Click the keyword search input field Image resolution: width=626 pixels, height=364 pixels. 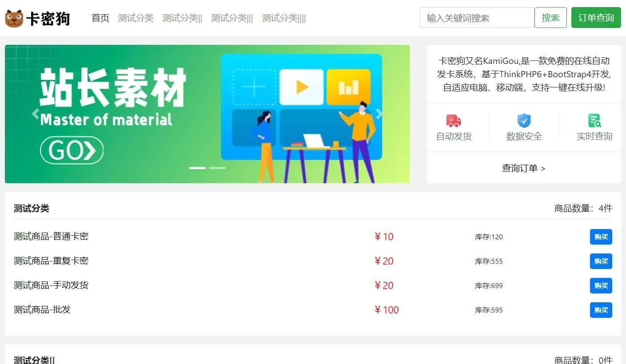click(477, 18)
